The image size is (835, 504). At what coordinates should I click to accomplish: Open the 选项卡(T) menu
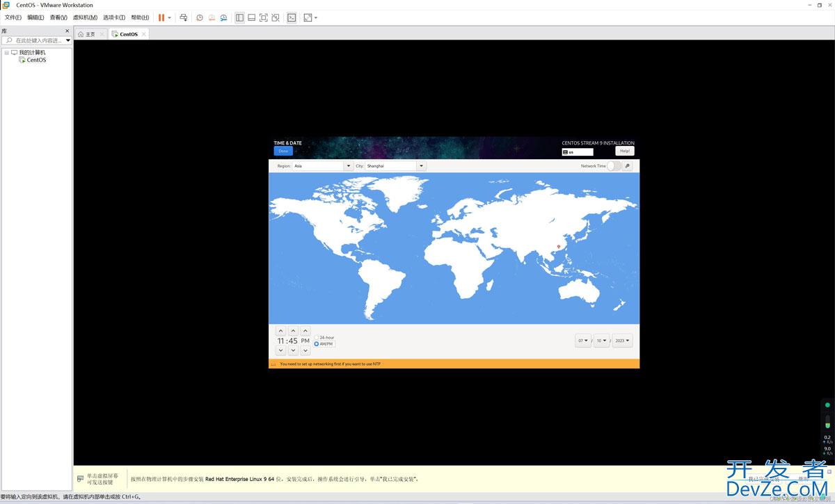tap(114, 17)
